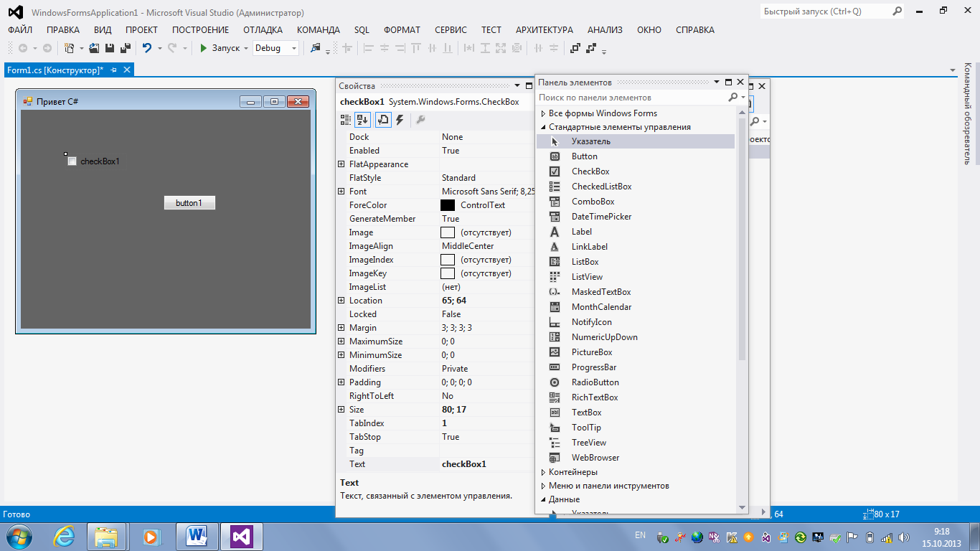Select the Указатель pointer tool
Image resolution: width=980 pixels, height=551 pixels.
636,141
